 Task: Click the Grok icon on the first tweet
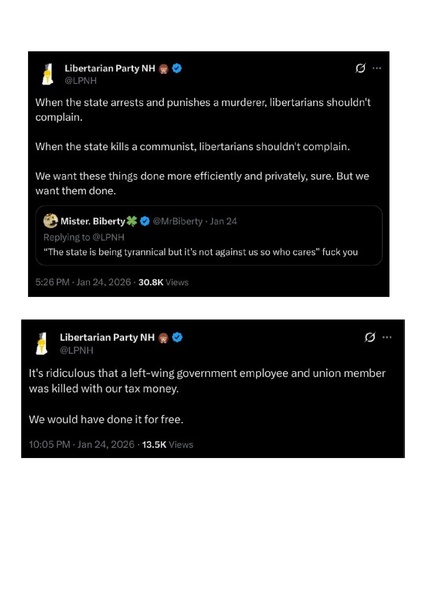click(360, 68)
